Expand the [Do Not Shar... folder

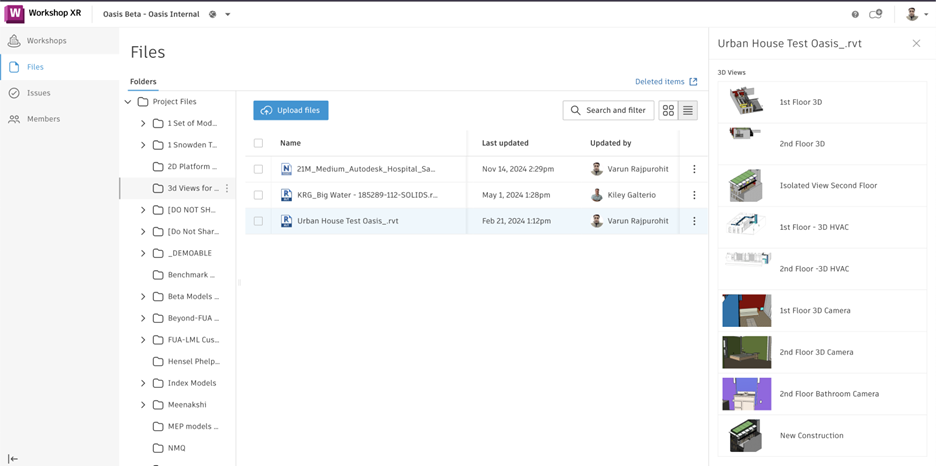tap(143, 232)
